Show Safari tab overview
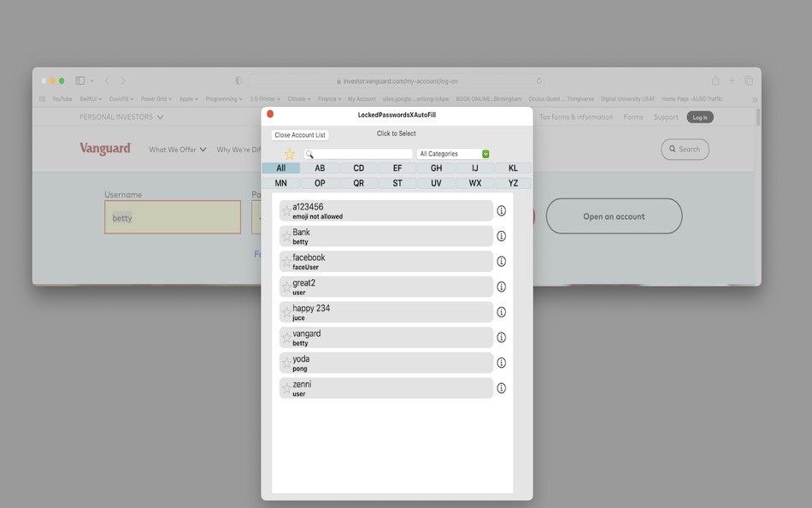The height and width of the screenshot is (508, 812). click(x=749, y=80)
